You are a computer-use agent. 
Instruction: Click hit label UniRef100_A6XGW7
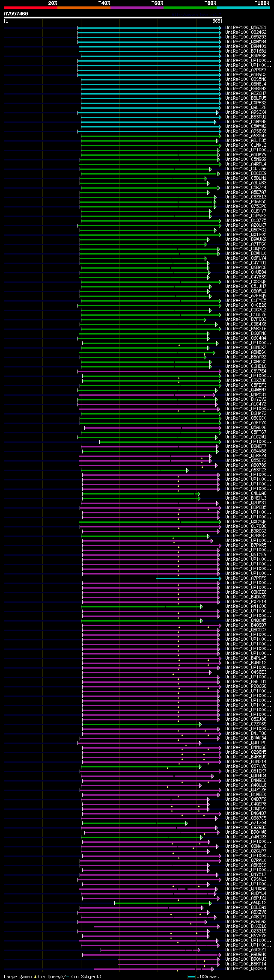click(246, 136)
